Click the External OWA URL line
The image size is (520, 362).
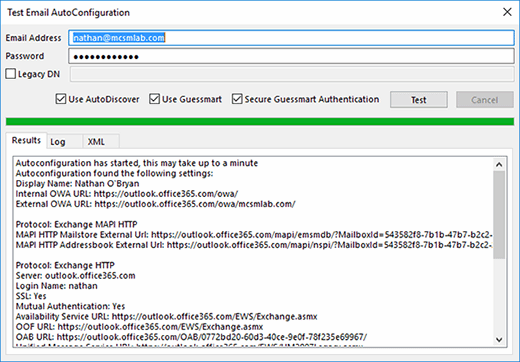(155, 204)
